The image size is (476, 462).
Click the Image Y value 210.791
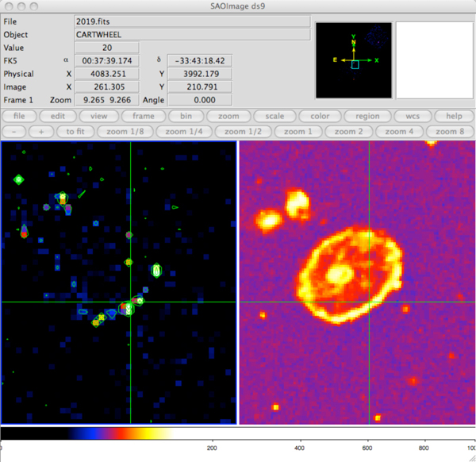point(200,87)
